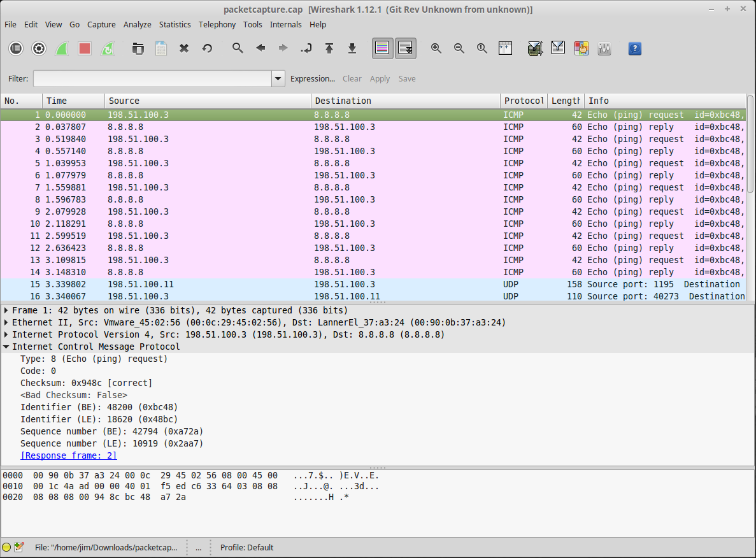Click in the Filter input field
756x558 pixels.
click(152, 79)
